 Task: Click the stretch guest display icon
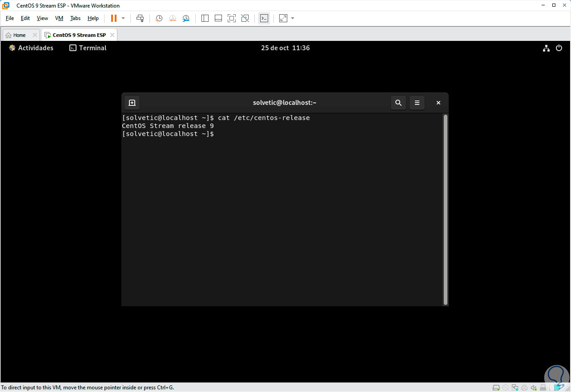pyautogui.click(x=283, y=18)
